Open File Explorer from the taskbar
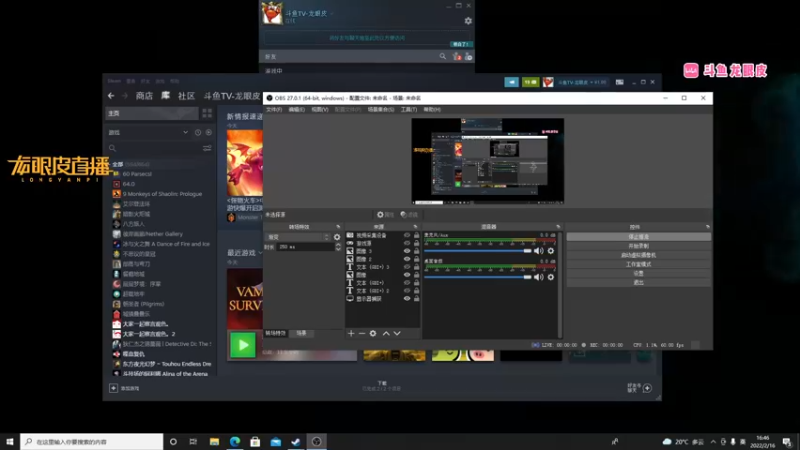The image size is (800, 450). tap(214, 441)
